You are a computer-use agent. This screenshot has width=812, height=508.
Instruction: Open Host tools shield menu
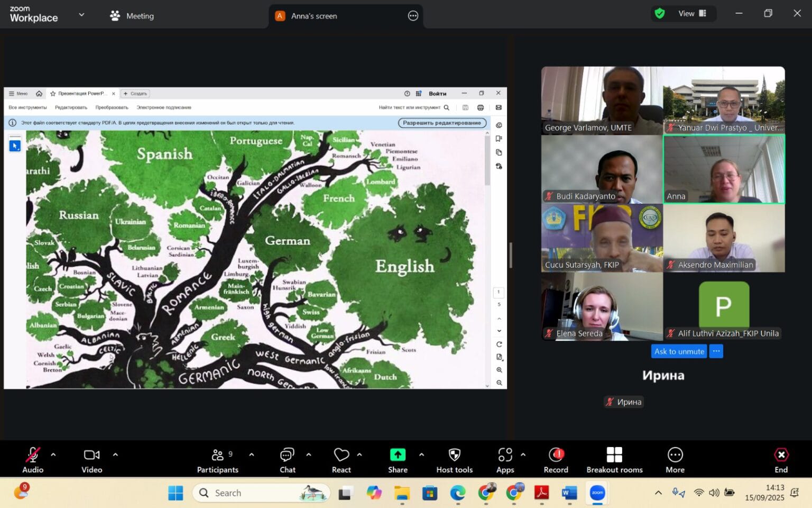coord(454,460)
